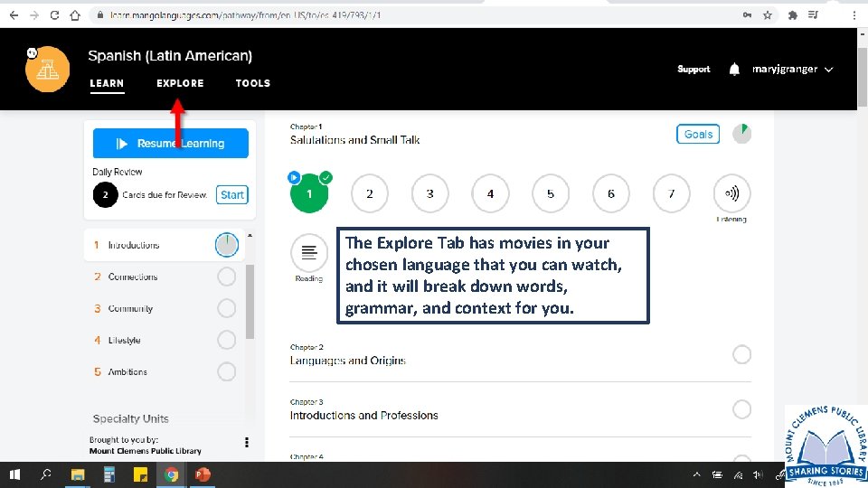Click Chapter 2 progress circle

741,354
